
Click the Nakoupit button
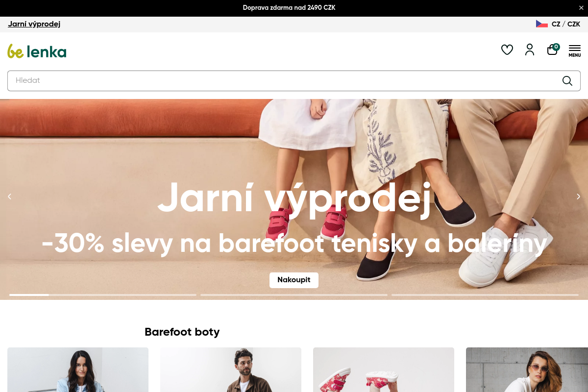[x=294, y=280]
